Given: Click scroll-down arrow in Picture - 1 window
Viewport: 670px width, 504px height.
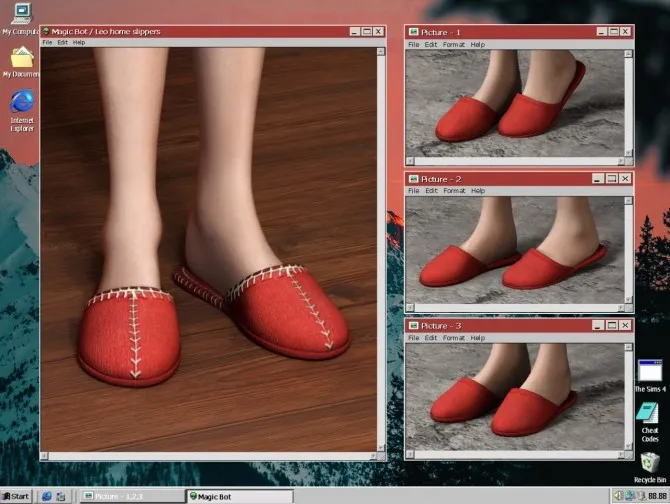Looking at the screenshot, I should point(629,152).
